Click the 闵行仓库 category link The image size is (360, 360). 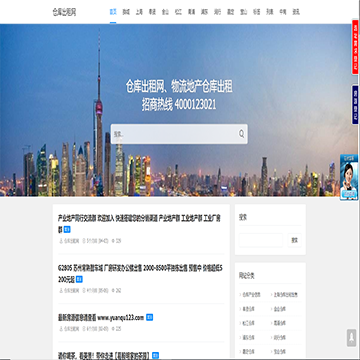point(280,338)
